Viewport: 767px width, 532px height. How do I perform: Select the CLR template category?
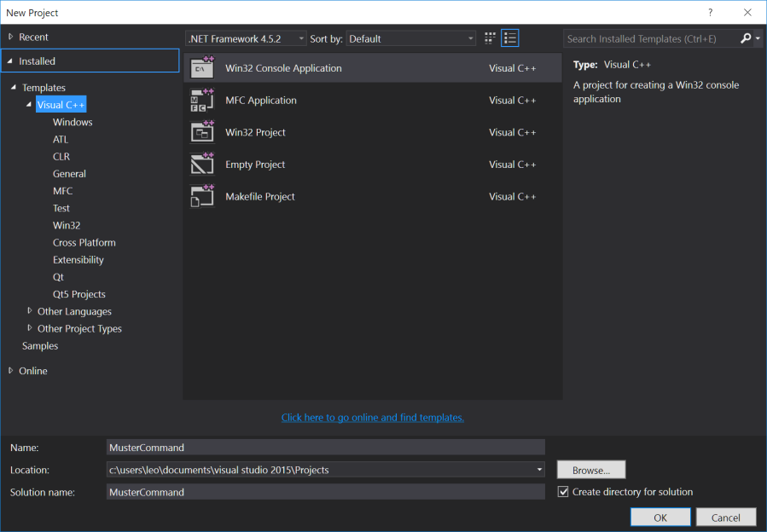[x=61, y=157]
